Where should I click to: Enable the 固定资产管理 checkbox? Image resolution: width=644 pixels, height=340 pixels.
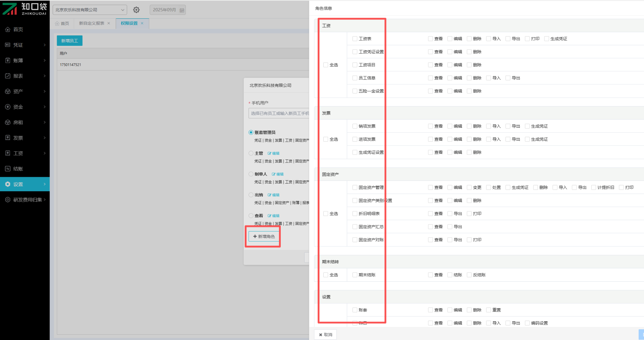pyautogui.click(x=355, y=188)
